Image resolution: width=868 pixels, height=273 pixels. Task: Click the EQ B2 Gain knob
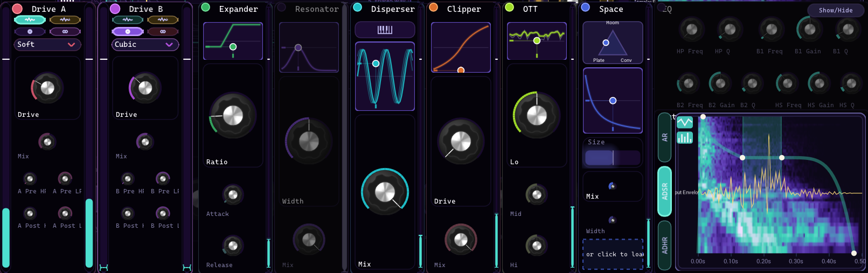click(x=720, y=83)
